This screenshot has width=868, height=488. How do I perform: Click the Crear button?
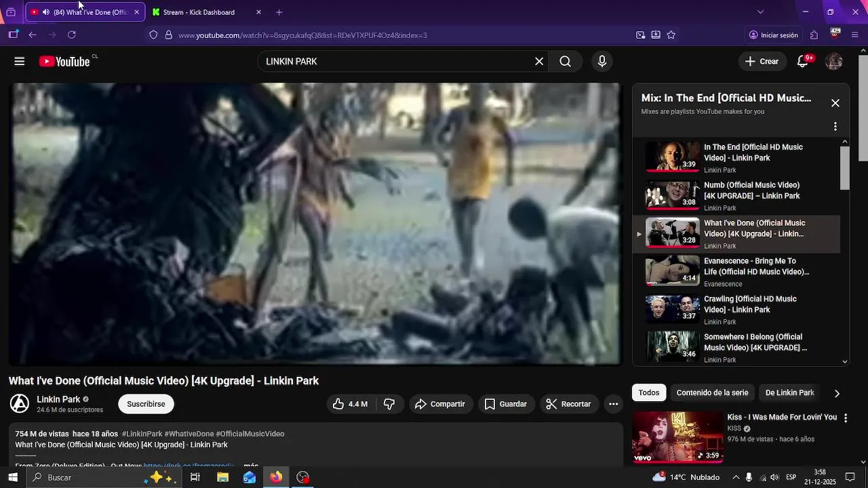[x=762, y=62]
